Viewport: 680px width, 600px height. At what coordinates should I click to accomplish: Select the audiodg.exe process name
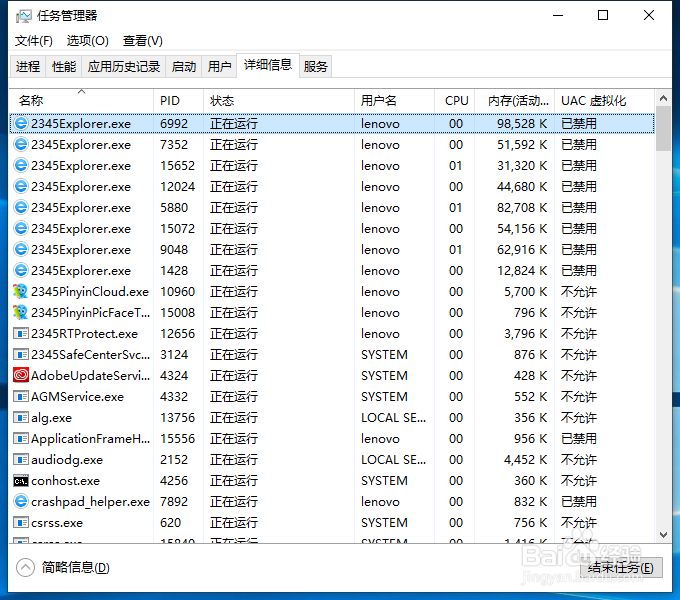point(67,460)
